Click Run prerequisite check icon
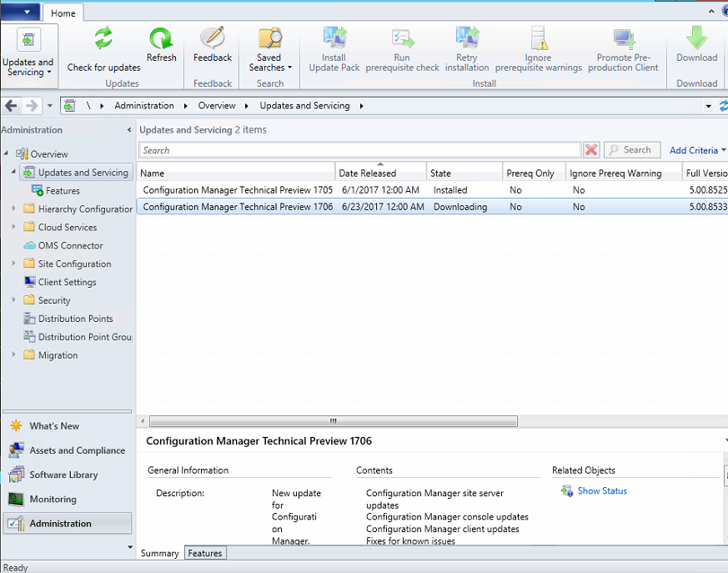This screenshot has height=573, width=728. 403,38
